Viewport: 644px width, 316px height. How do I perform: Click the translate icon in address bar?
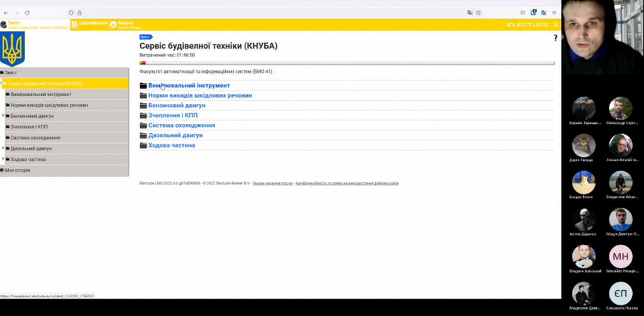tap(470, 13)
